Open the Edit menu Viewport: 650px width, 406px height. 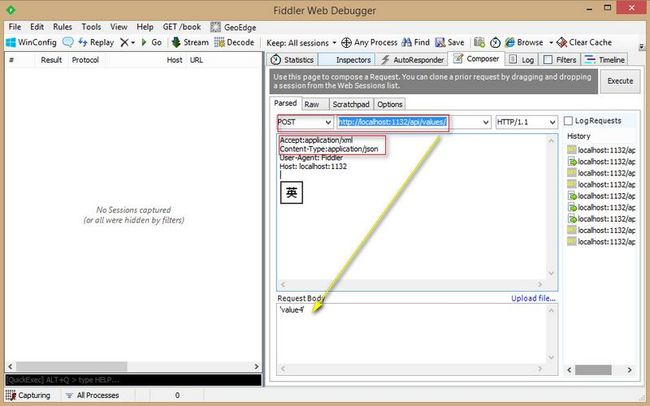[37, 27]
